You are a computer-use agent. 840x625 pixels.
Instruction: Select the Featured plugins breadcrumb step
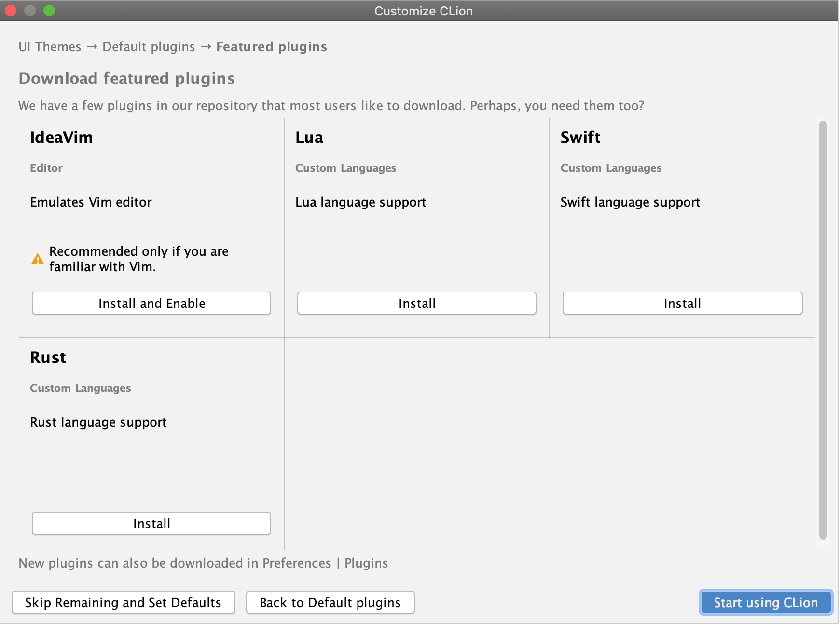[272, 47]
